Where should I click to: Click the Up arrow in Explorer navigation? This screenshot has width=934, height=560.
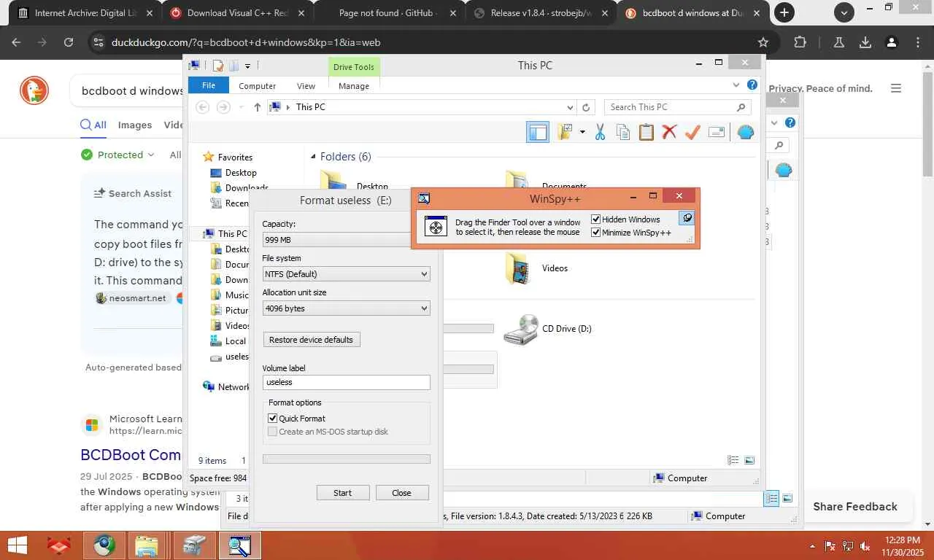click(x=258, y=107)
